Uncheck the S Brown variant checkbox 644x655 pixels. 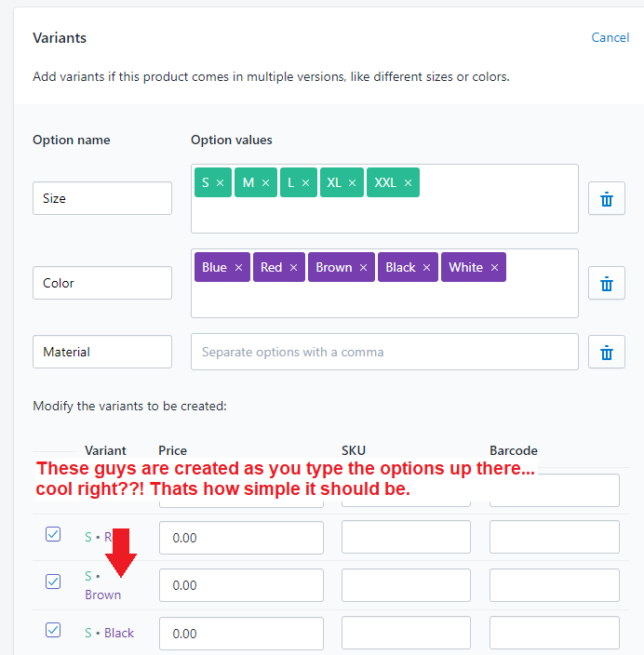53,581
